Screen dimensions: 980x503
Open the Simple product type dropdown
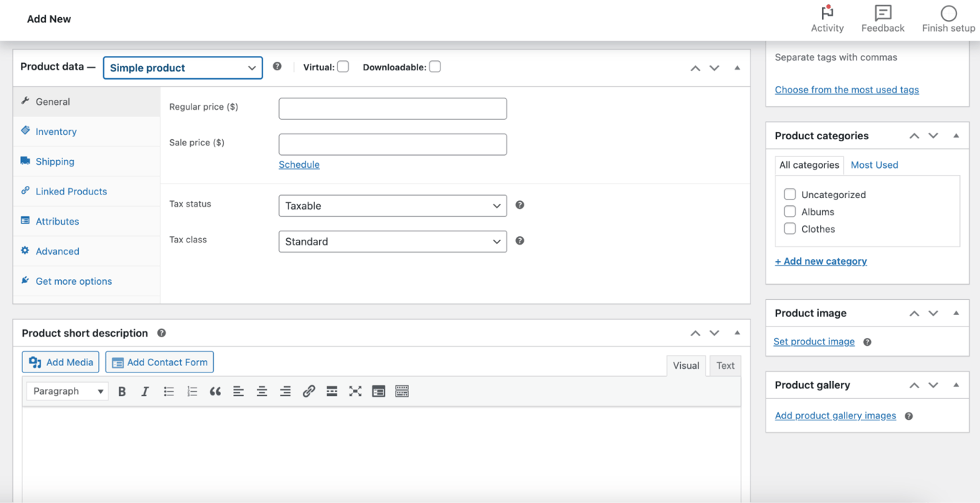tap(182, 67)
